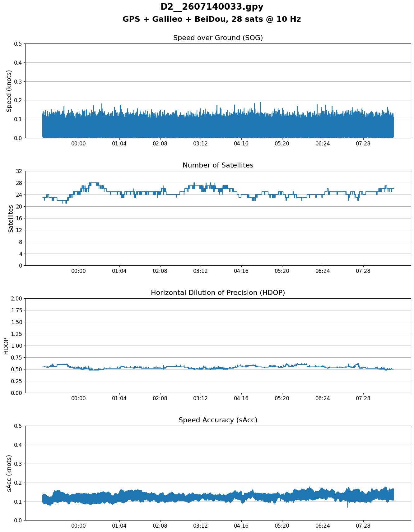Click the 00:00 tick on SOG chart
This screenshot has width=414, height=532.
[79, 144]
